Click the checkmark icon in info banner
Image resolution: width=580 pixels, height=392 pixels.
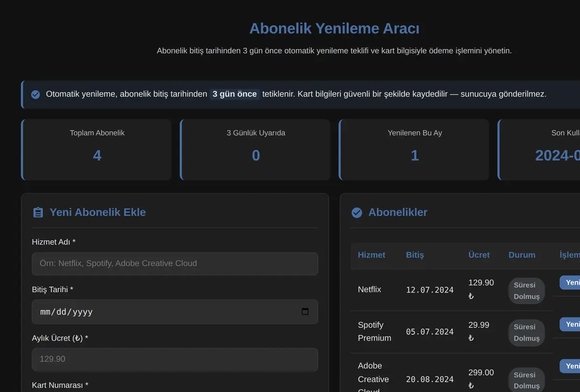tap(35, 94)
